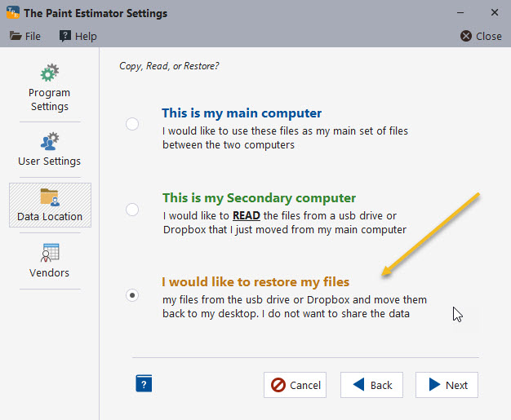Open the Help menu
Viewport: 511px width, 420px height.
78,36
